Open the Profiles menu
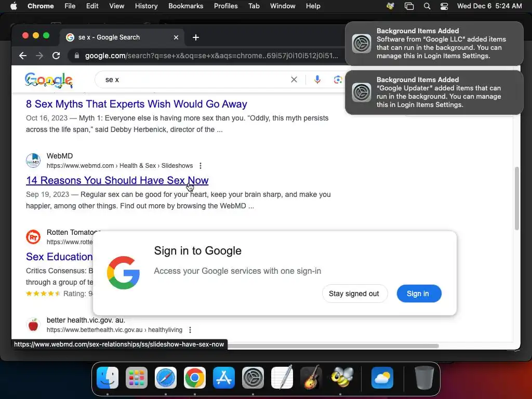This screenshot has width=532, height=399. [x=225, y=6]
